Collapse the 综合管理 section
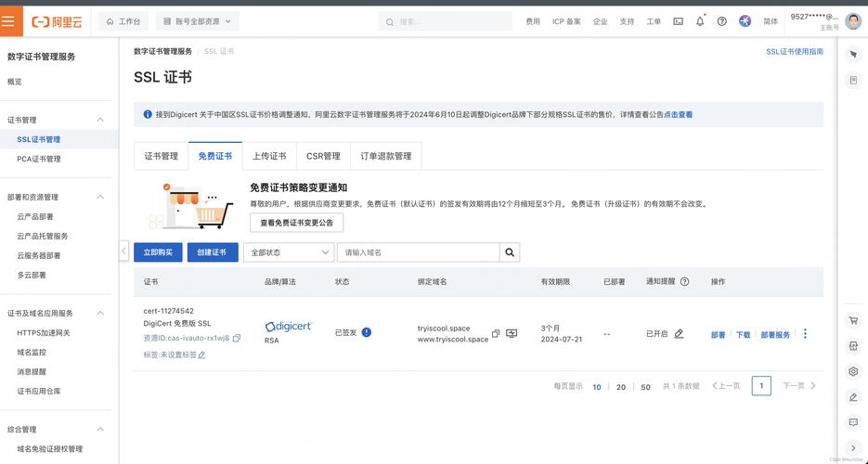Image resolution: width=868 pixels, height=464 pixels. coord(100,429)
